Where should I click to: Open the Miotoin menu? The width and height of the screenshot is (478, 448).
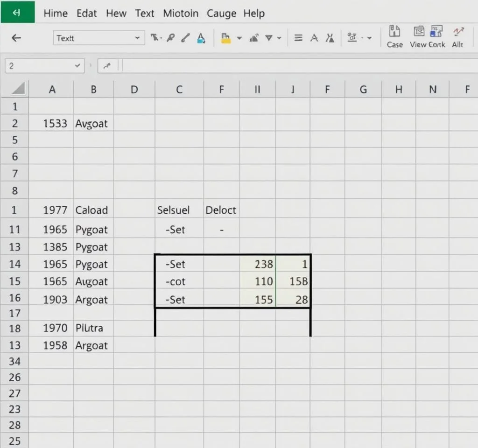coord(181,14)
